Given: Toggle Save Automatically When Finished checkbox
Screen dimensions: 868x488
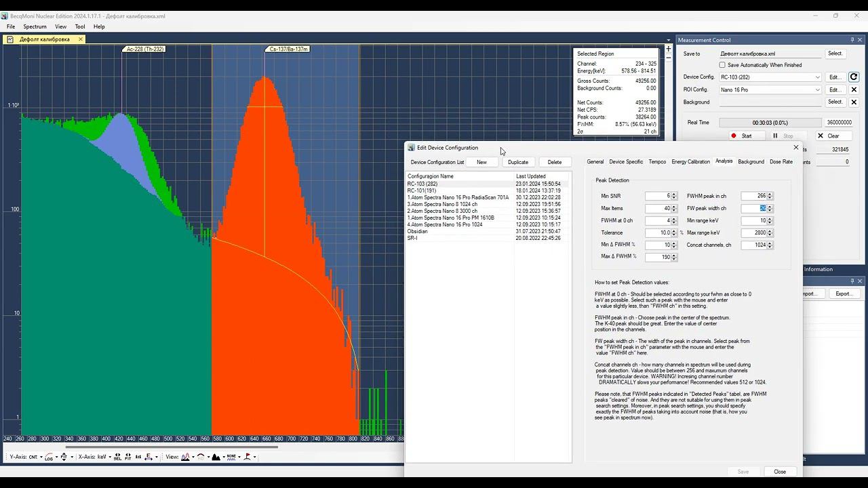Looking at the screenshot, I should coord(722,65).
